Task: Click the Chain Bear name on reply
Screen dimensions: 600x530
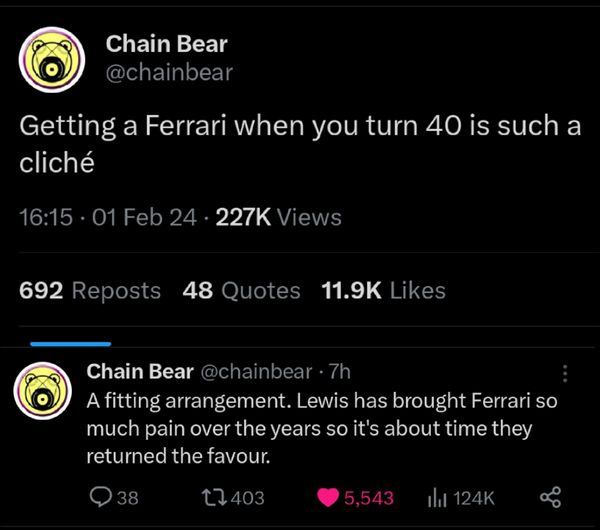Action: pyautogui.click(x=140, y=372)
